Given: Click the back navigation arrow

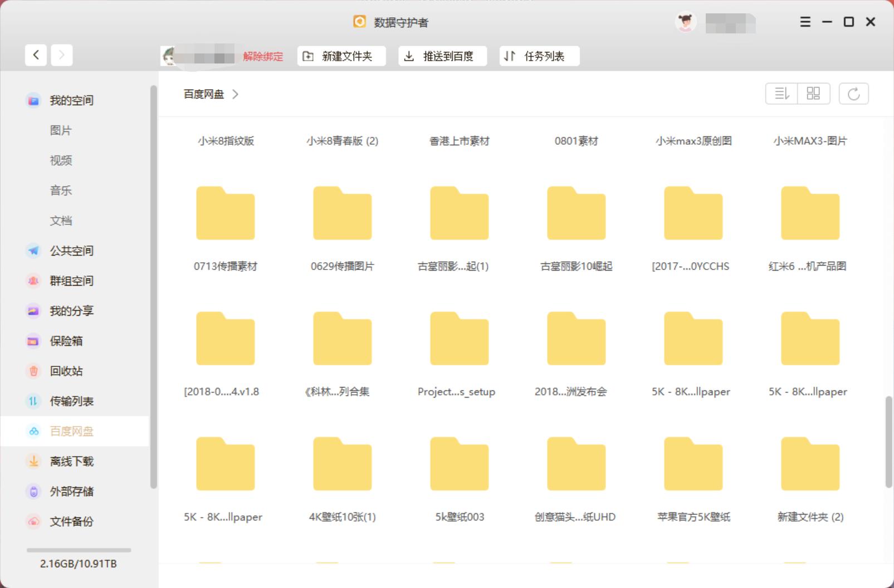Looking at the screenshot, I should (35, 55).
